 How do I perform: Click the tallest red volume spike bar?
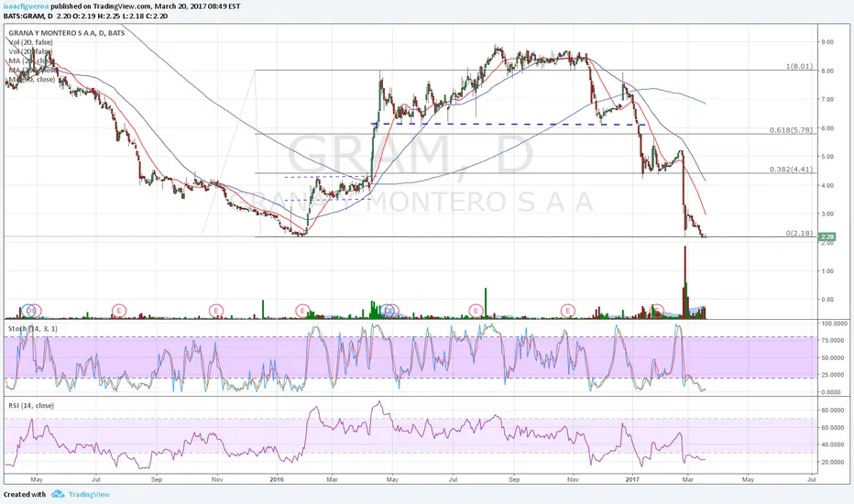(684, 282)
